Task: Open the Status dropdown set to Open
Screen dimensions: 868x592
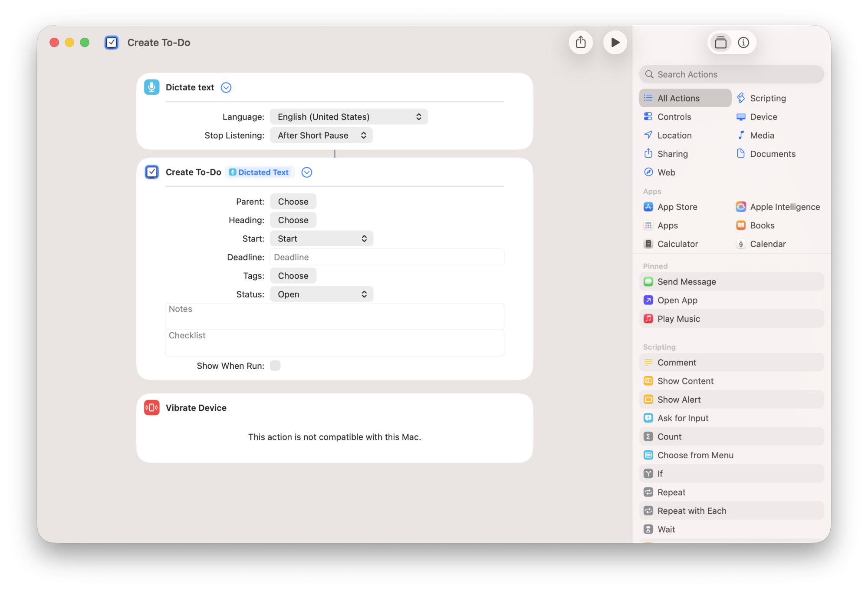Action: point(321,294)
